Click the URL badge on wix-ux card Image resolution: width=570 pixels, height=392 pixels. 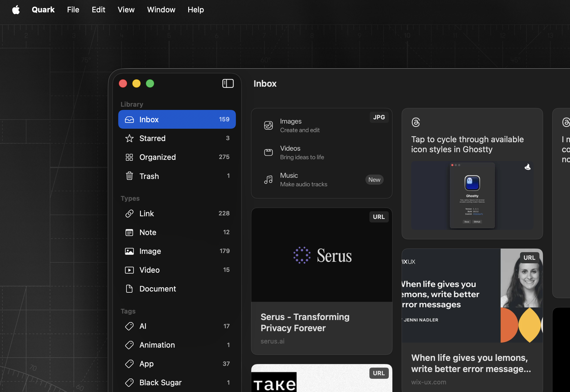pyautogui.click(x=529, y=258)
